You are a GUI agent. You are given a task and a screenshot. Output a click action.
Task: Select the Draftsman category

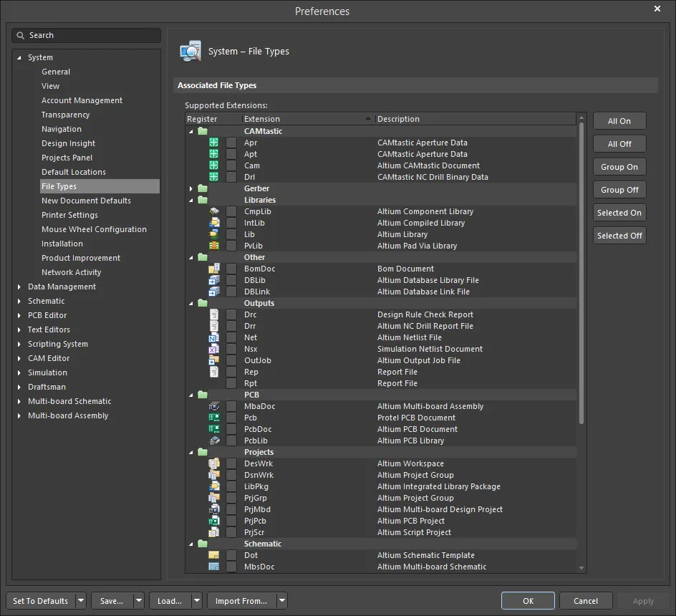(x=47, y=387)
